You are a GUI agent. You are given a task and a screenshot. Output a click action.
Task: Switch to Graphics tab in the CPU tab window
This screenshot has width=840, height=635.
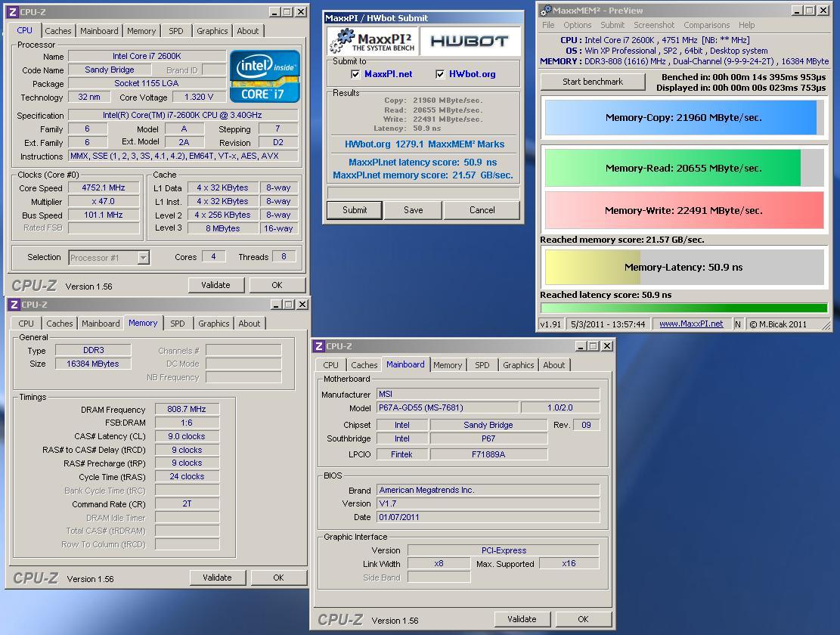point(212,31)
